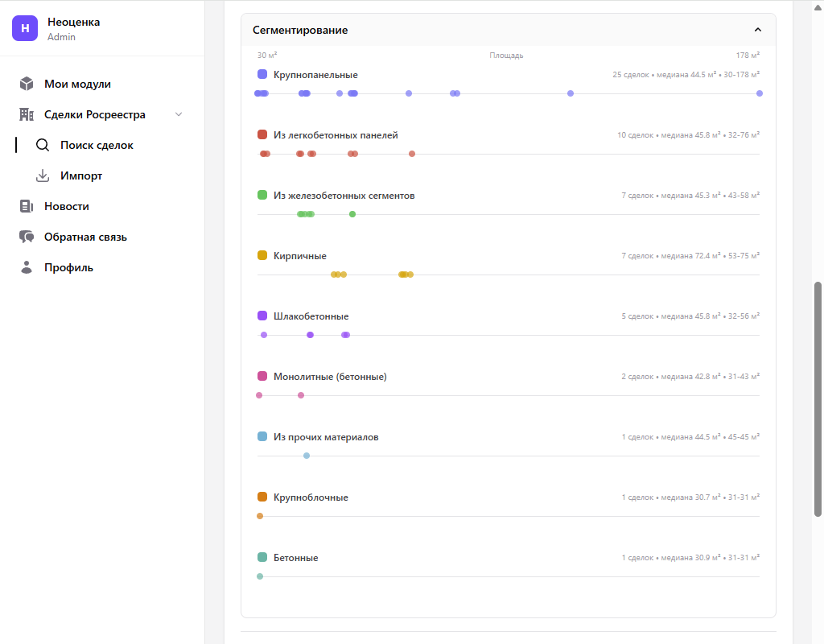824x644 pixels.
Task: Click the Из прочих материалов label
Action: 326,437
